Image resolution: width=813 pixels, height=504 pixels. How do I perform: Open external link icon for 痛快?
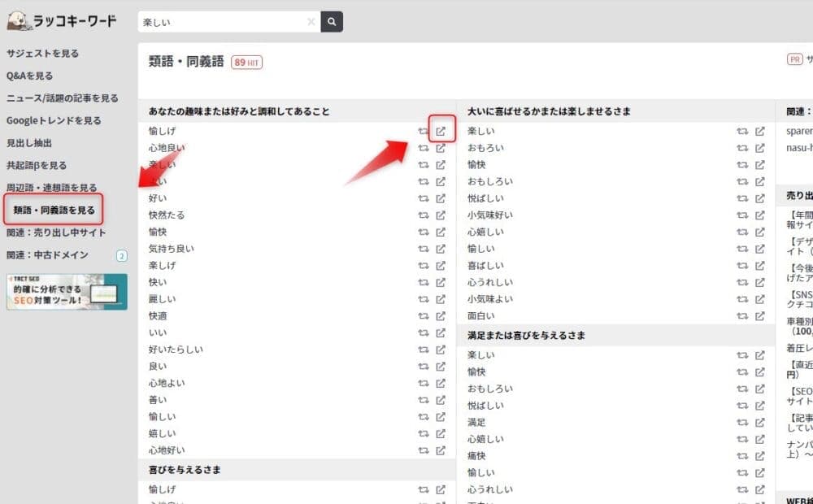759,456
